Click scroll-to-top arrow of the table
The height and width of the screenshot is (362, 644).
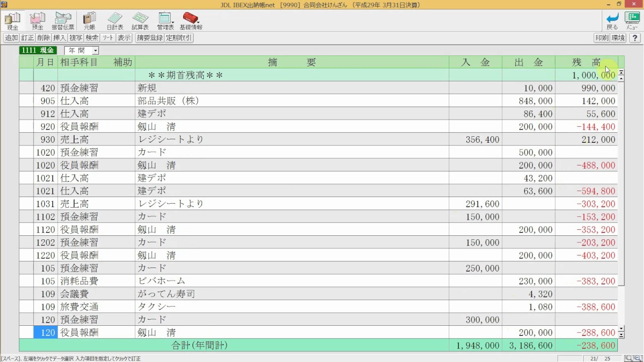(621, 73)
